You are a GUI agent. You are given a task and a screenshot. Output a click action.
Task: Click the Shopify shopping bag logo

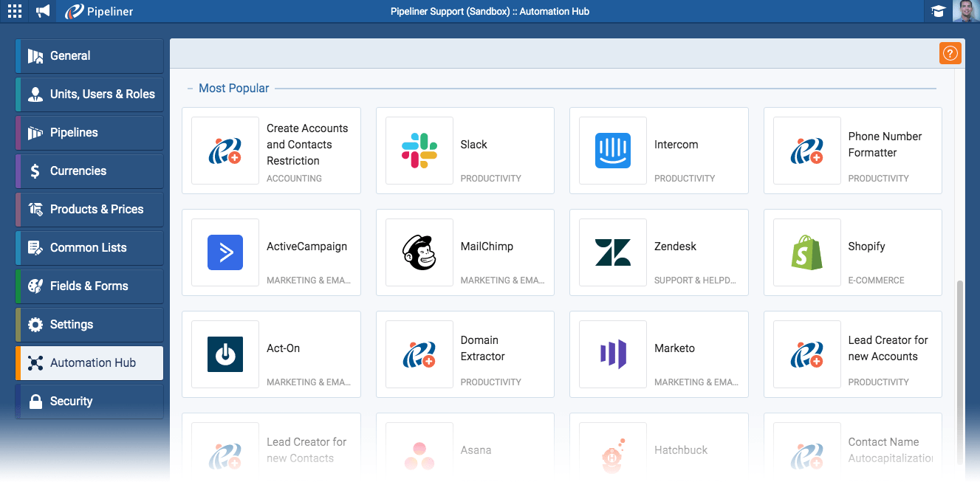point(806,252)
